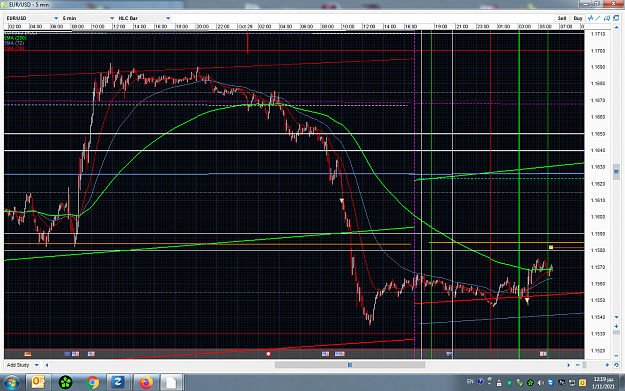The width and height of the screenshot is (625, 391).
Task: Open Google Chrome from the taskbar
Action: [x=92, y=383]
